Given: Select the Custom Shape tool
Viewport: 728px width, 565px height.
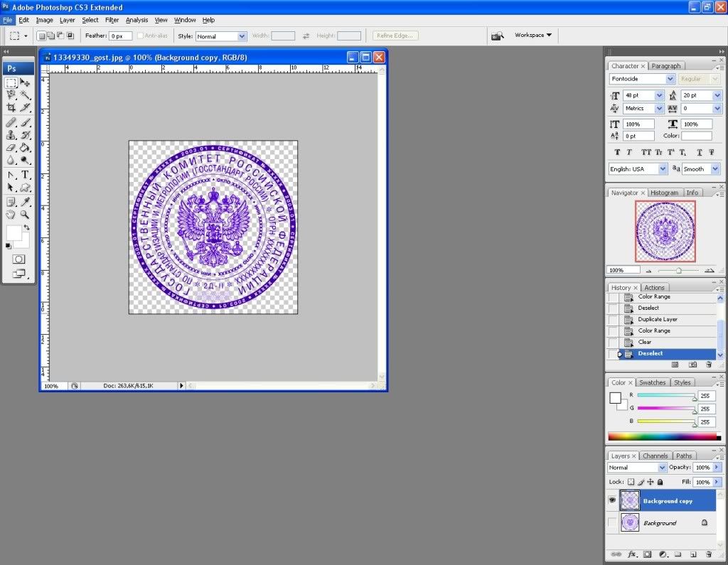Looking at the screenshot, I should click(25, 188).
